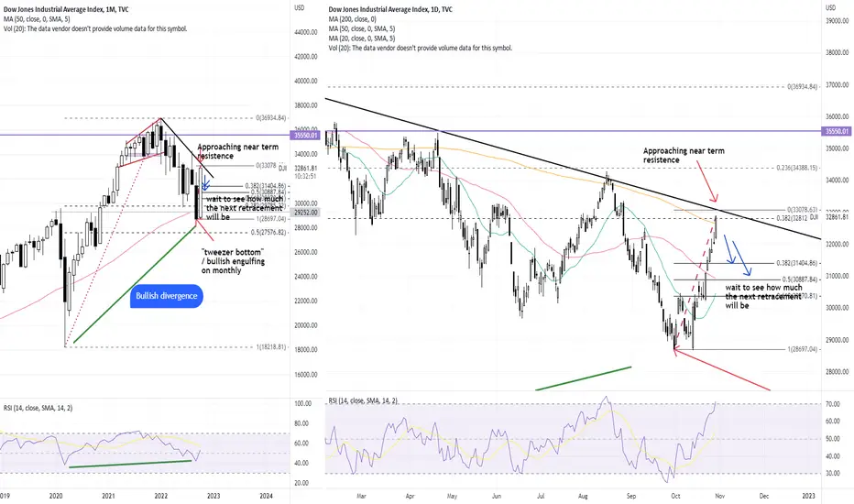Click Vol (20) notice on the monthly chart

point(95,29)
